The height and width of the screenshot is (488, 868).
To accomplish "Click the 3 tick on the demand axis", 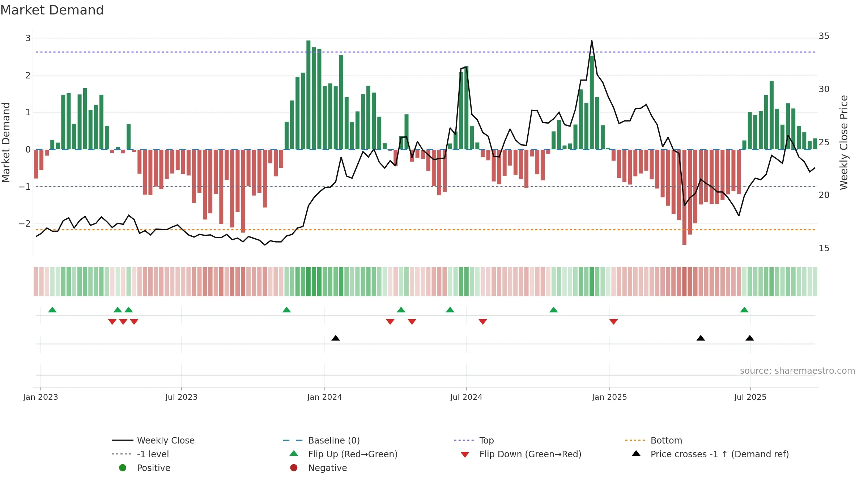I will [x=28, y=38].
